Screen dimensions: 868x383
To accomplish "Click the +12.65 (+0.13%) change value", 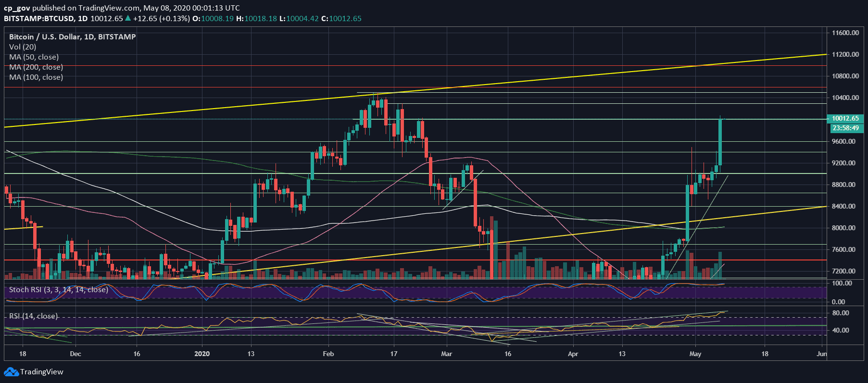I will pos(161,18).
